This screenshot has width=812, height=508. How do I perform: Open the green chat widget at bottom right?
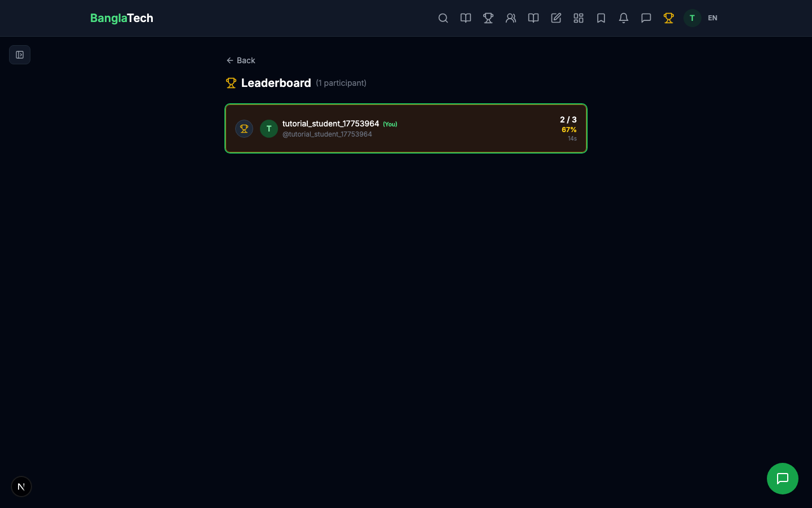pos(783,479)
